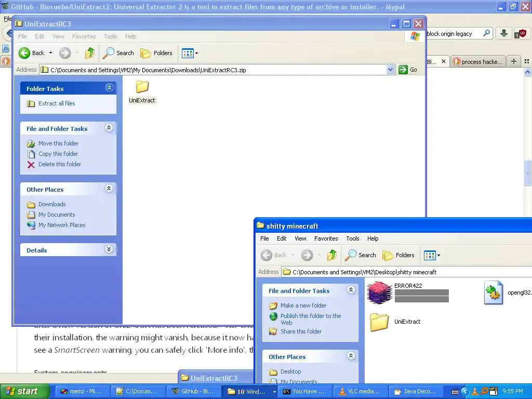Click Search in the UniExtractRC3 toolbar
This screenshot has height=399, width=532.
(118, 53)
